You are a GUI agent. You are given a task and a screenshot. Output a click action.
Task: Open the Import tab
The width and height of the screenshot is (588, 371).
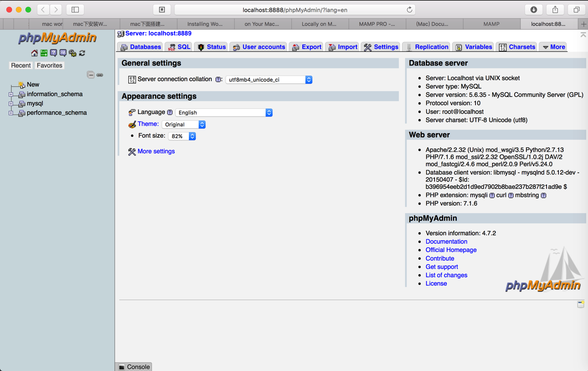(x=343, y=47)
